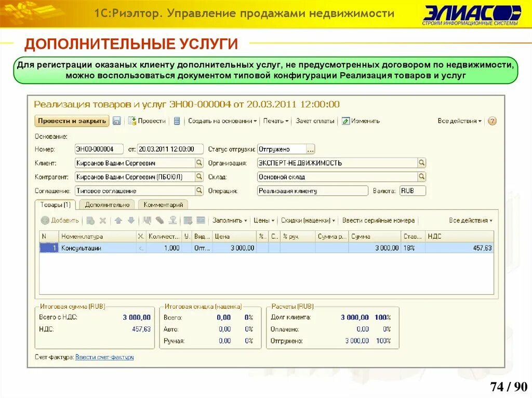Click the copy row icon in Товары toolbar

(90, 221)
